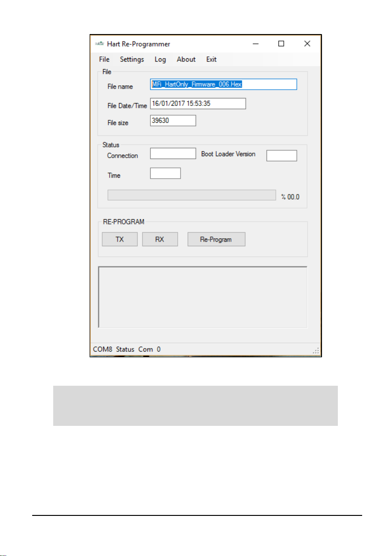Viewport: 392px width, 556px height.
Task: Click the 'Connection' label
Action: coord(122,156)
